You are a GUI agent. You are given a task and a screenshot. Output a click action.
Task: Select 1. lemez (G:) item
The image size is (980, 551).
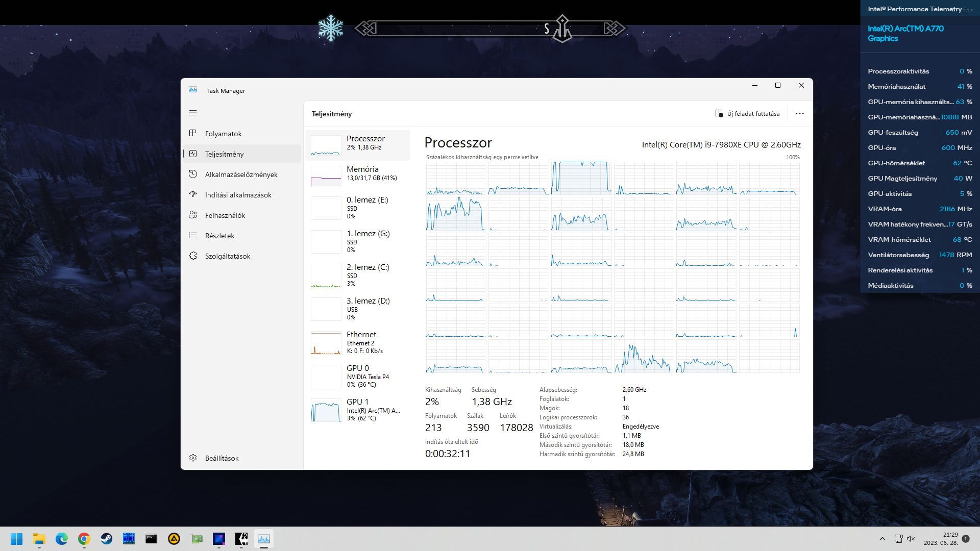click(x=357, y=242)
